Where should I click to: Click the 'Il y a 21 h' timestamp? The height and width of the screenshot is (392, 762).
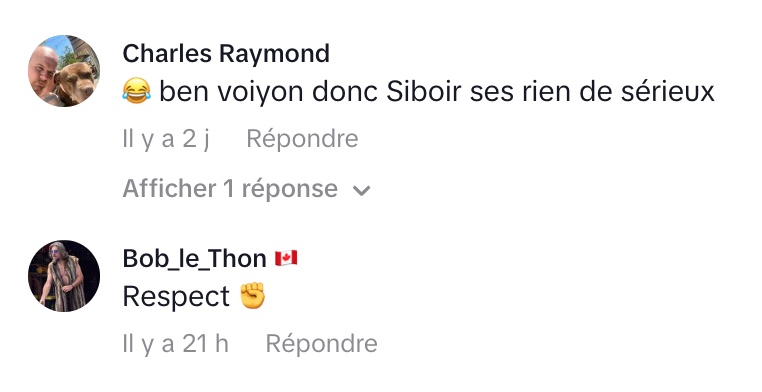pos(175,344)
